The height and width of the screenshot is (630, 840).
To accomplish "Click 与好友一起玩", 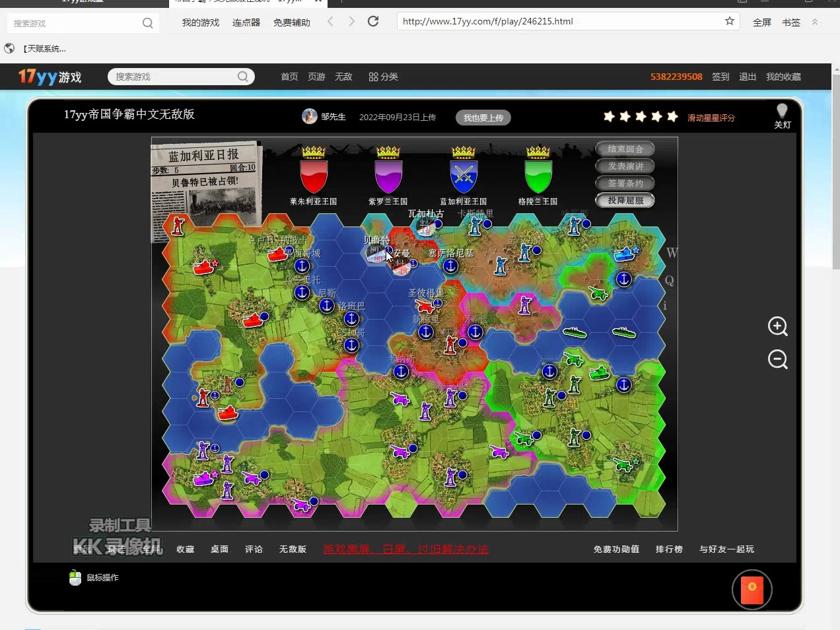I will pos(726,549).
